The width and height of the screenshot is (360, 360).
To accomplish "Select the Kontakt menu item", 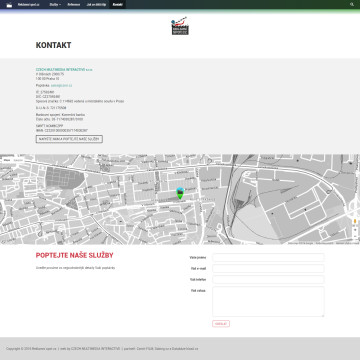I will (x=117, y=5).
